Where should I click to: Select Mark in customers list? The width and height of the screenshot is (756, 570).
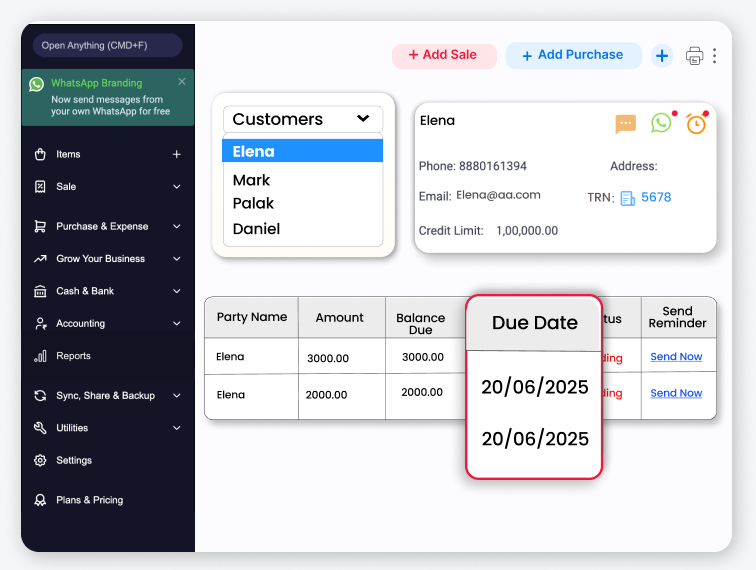[x=251, y=180]
